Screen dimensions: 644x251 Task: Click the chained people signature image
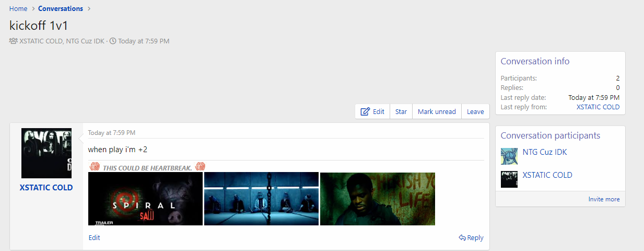pos(261,199)
